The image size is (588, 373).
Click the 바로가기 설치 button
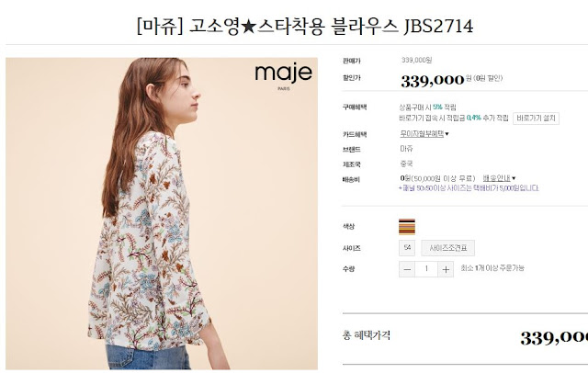point(536,119)
